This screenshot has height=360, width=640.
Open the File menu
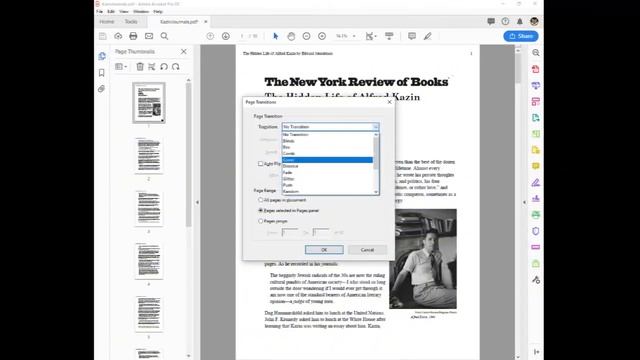(x=100, y=11)
